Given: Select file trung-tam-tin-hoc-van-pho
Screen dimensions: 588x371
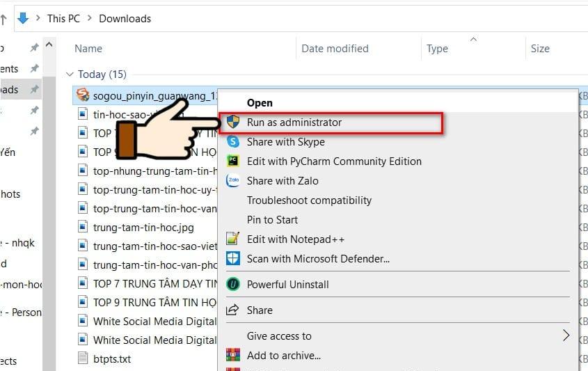Looking at the screenshot, I should tap(155, 265).
